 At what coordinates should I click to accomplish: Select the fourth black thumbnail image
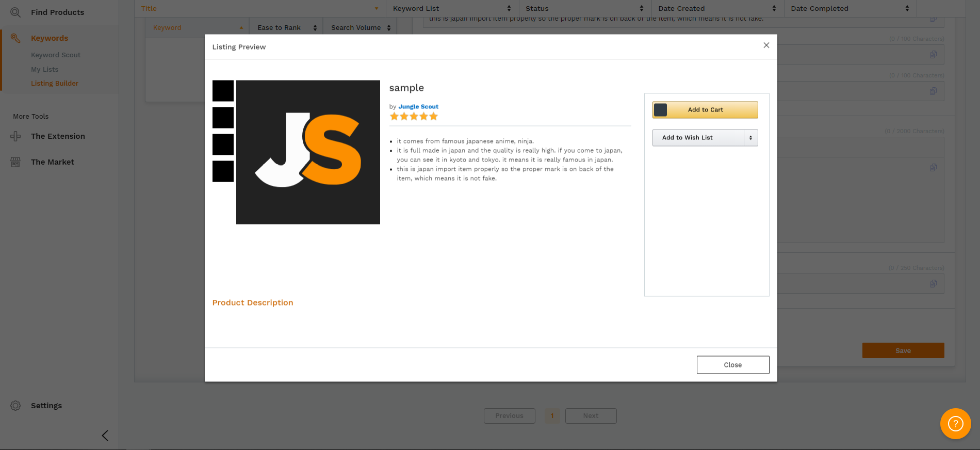(x=223, y=171)
